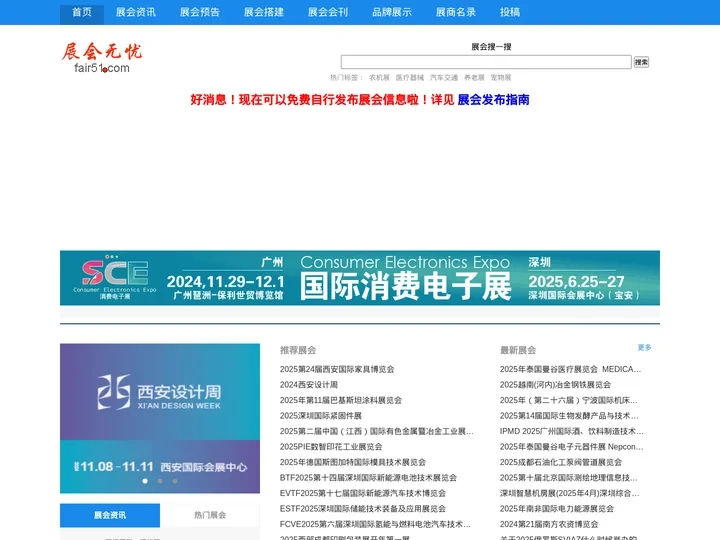
Task: Select the 汽车交通 hot tag
Action: pyautogui.click(x=444, y=78)
